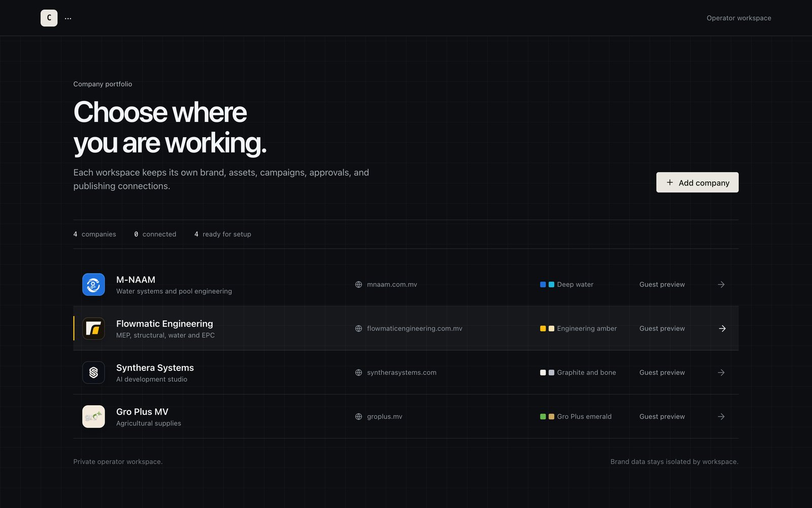Viewport: 812px width, 508px height.
Task: Click the Graphite and bone theme label
Action: [x=586, y=372]
